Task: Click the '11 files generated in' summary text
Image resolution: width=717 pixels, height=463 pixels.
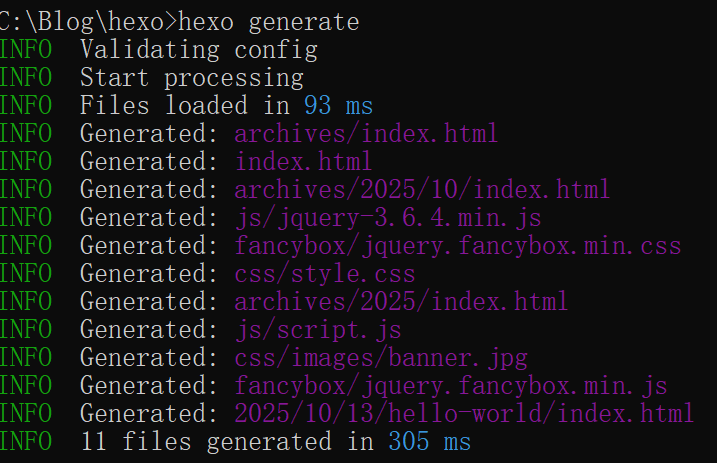Action: click(x=227, y=442)
